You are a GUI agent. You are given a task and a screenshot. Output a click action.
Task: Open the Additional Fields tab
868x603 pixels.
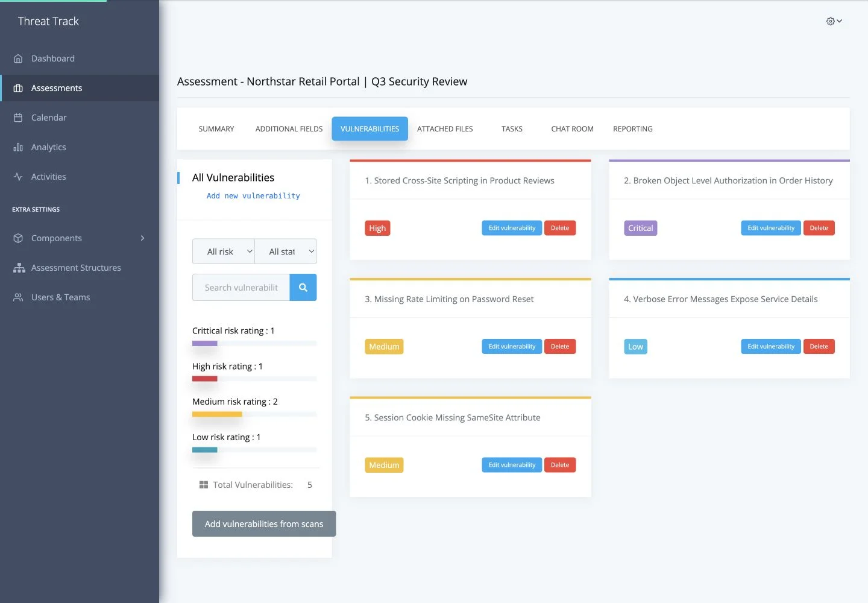tap(289, 129)
